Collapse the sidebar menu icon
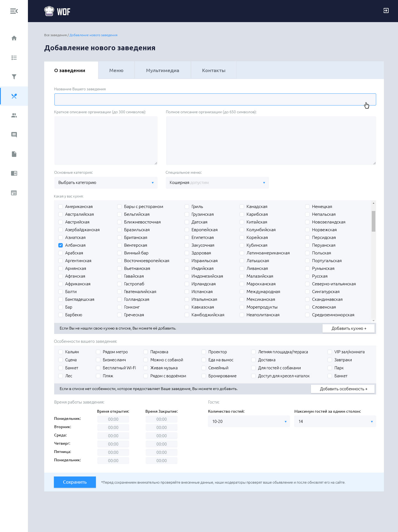The image size is (398, 532). tap(14, 11)
